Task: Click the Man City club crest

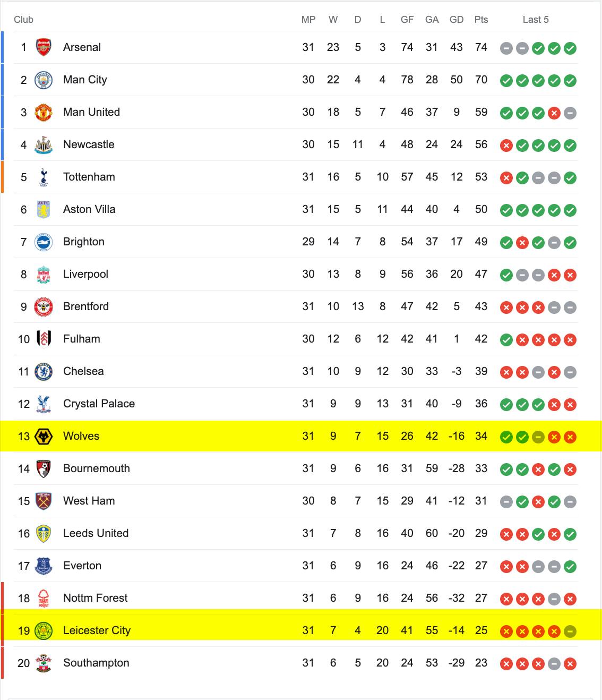Action: click(x=44, y=80)
